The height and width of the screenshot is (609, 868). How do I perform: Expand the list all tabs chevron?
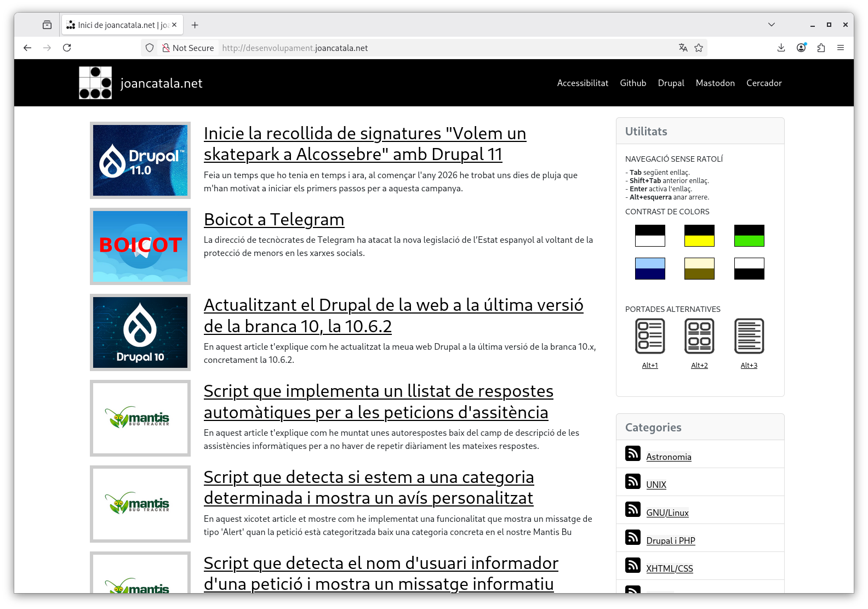pos(772,25)
